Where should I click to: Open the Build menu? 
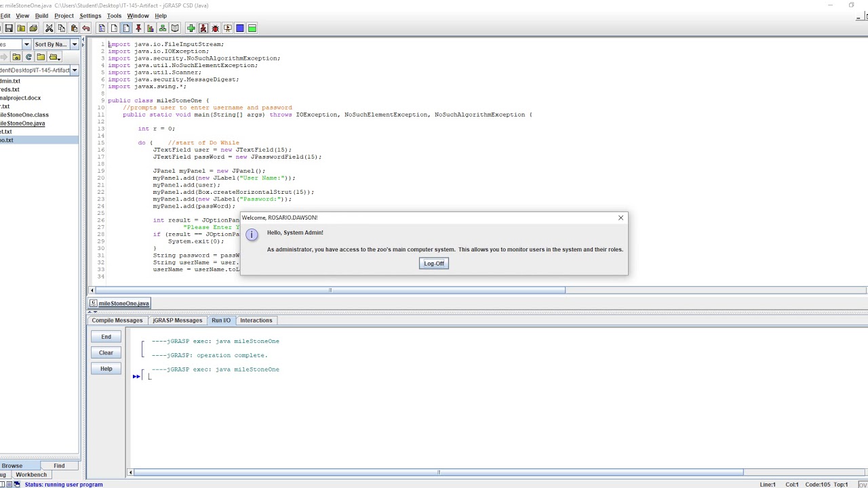(41, 16)
